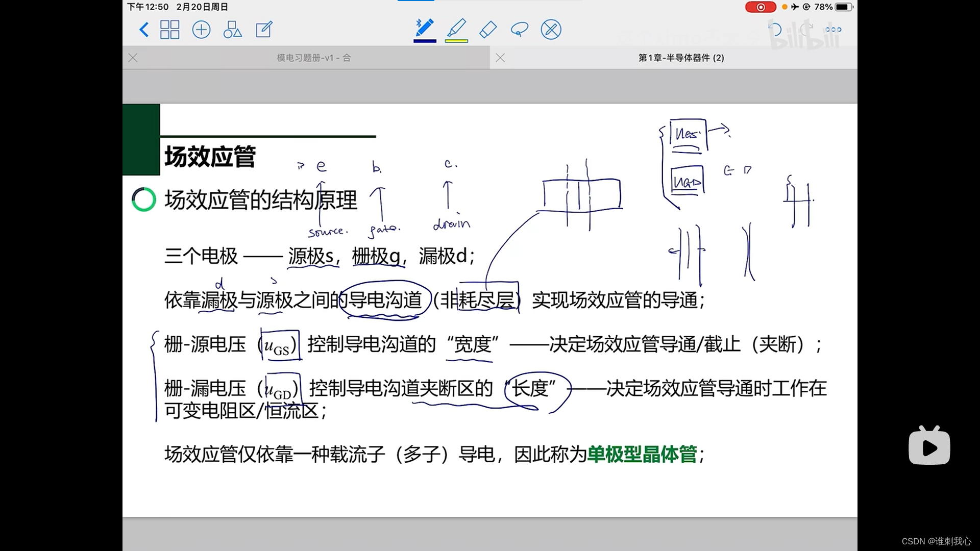Close the 第1章-半导体器件 (2) tab
The width and height of the screenshot is (980, 551).
[x=500, y=58]
